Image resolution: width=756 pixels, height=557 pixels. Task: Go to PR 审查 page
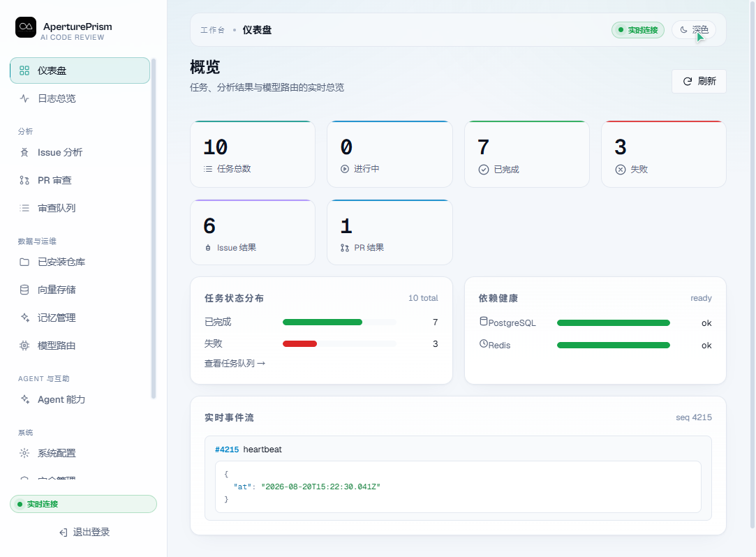point(80,180)
